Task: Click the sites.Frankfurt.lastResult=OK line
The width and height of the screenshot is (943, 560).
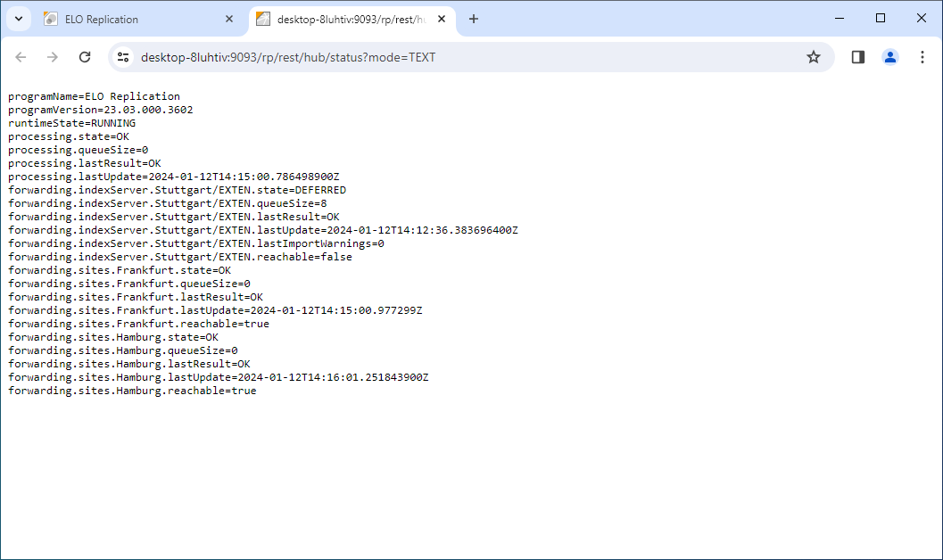Action: [x=136, y=297]
